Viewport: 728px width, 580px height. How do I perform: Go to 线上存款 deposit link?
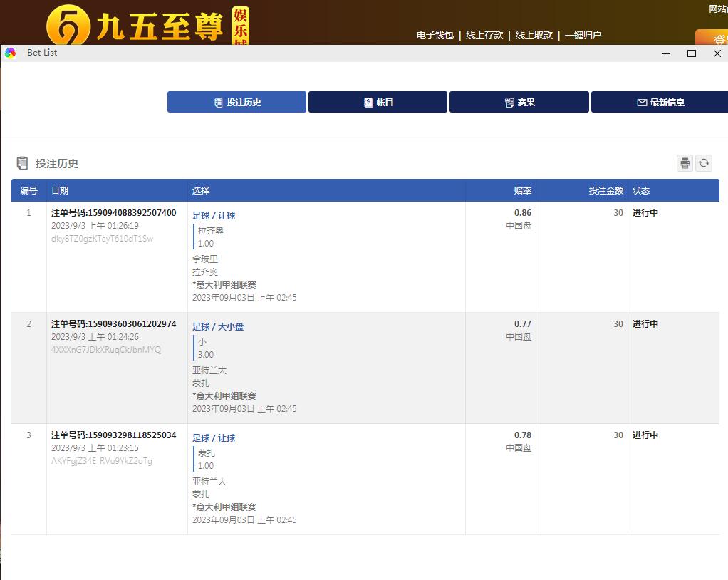point(484,35)
